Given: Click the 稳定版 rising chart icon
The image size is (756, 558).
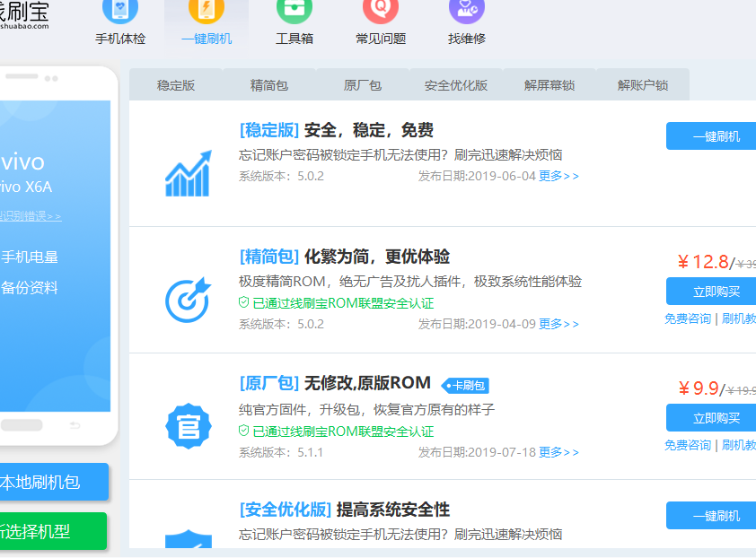Looking at the screenshot, I should [188, 173].
